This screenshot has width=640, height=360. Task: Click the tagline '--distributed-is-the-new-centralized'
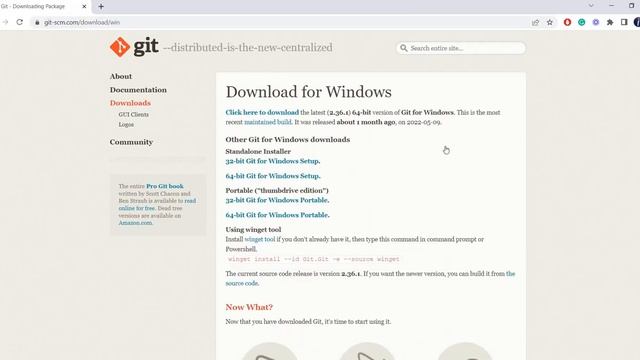tap(248, 47)
